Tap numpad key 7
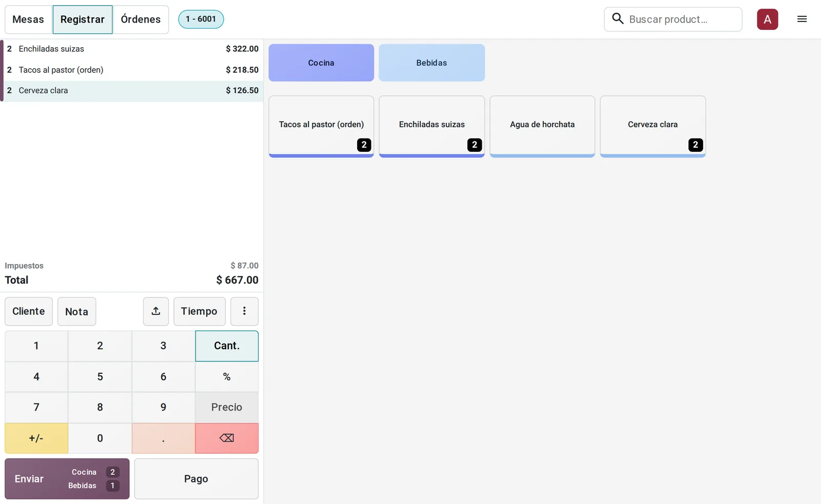821x504 pixels. (36, 408)
